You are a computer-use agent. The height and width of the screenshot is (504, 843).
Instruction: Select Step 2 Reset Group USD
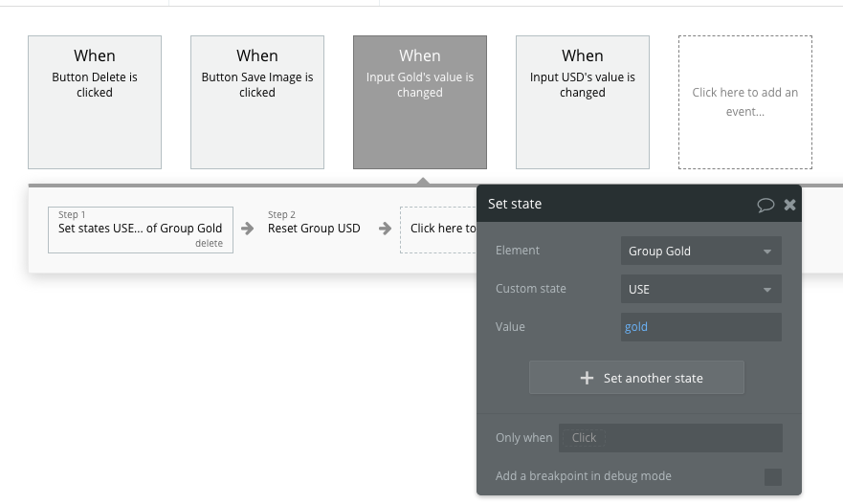[x=314, y=228]
